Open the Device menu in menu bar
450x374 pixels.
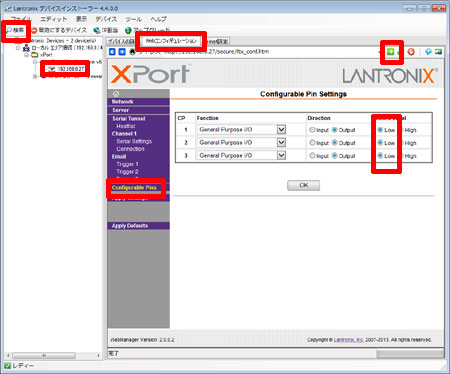[106, 19]
